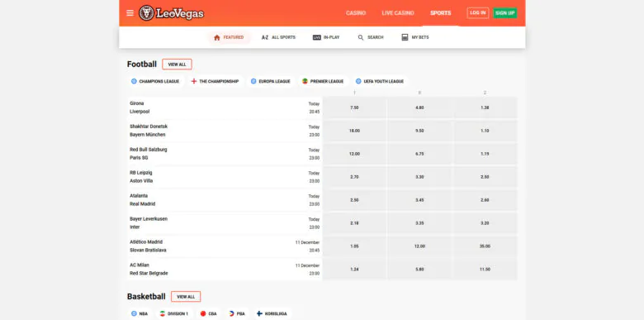Select the NBA league chip
The width and height of the screenshot is (644, 320).
[x=140, y=313]
